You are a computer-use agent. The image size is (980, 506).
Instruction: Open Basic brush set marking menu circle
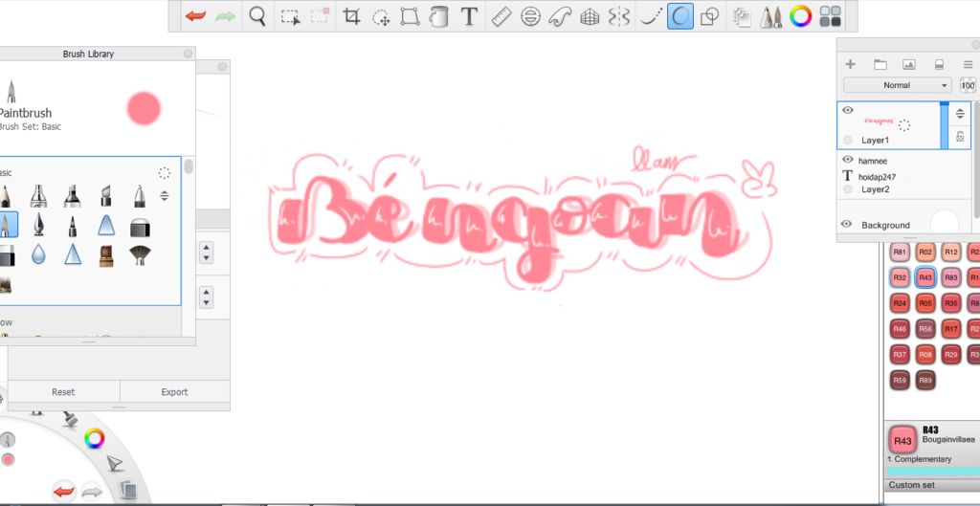pyautogui.click(x=165, y=173)
